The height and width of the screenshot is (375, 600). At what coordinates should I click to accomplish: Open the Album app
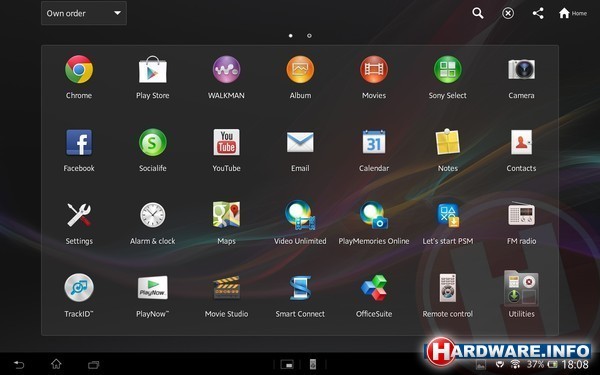[300, 70]
